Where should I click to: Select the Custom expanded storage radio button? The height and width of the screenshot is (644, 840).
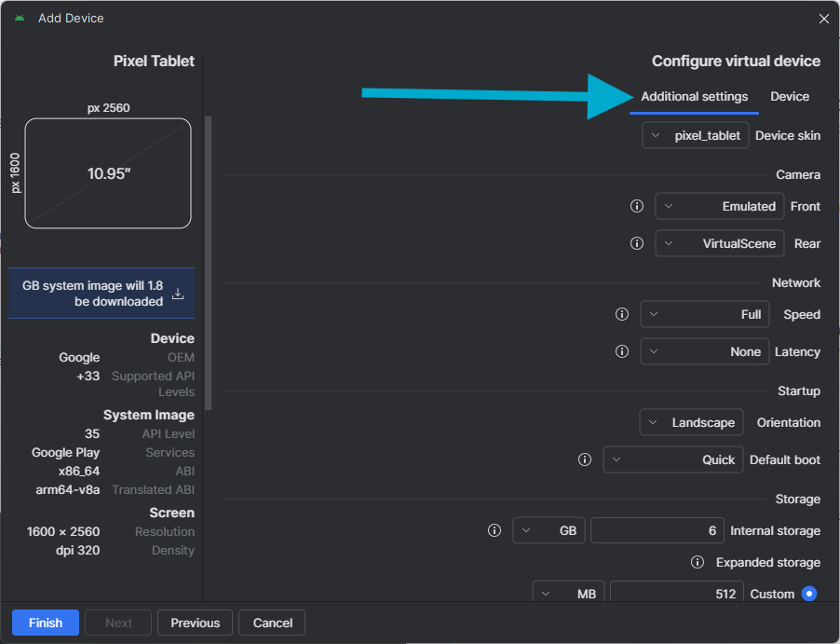coord(808,594)
